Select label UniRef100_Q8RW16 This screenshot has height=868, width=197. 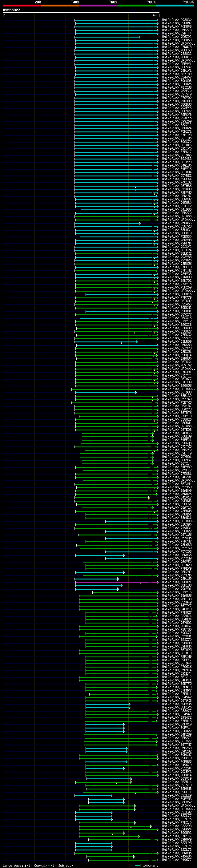point(177,57)
